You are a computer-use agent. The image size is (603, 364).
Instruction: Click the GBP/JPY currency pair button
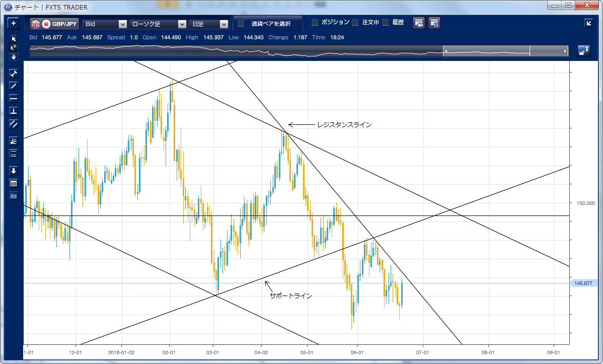[54, 24]
